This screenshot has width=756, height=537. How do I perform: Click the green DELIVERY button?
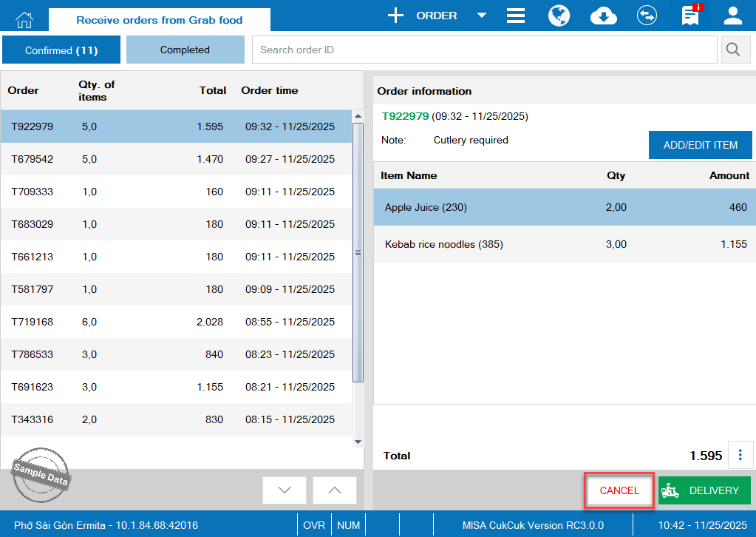click(704, 490)
